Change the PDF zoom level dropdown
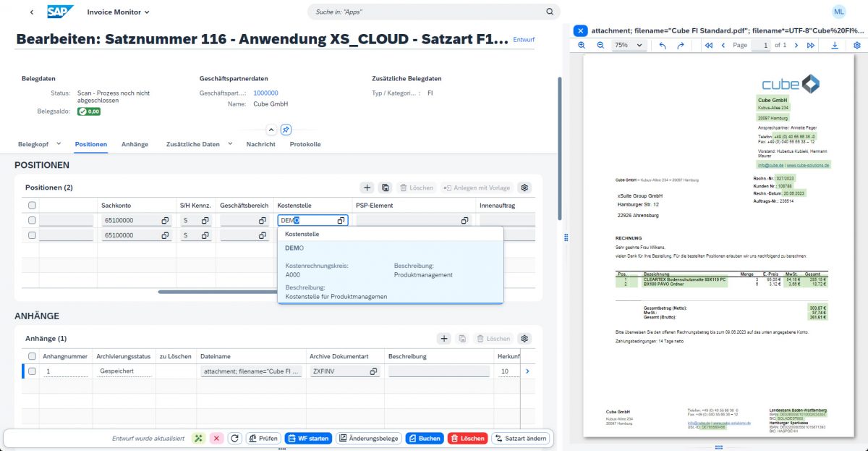Screen dimensions: 868x451 pyautogui.click(x=627, y=45)
